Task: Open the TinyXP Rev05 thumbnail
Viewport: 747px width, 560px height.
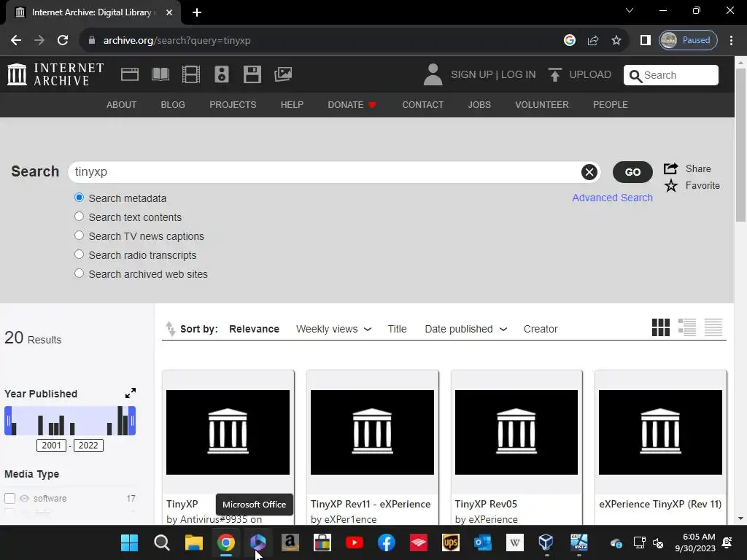Action: click(516, 432)
